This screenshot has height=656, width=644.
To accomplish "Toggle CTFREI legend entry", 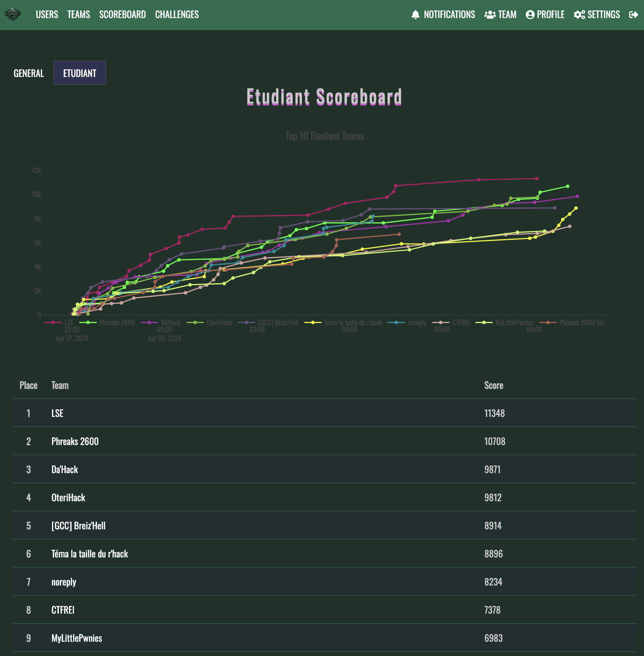I will click(460, 323).
